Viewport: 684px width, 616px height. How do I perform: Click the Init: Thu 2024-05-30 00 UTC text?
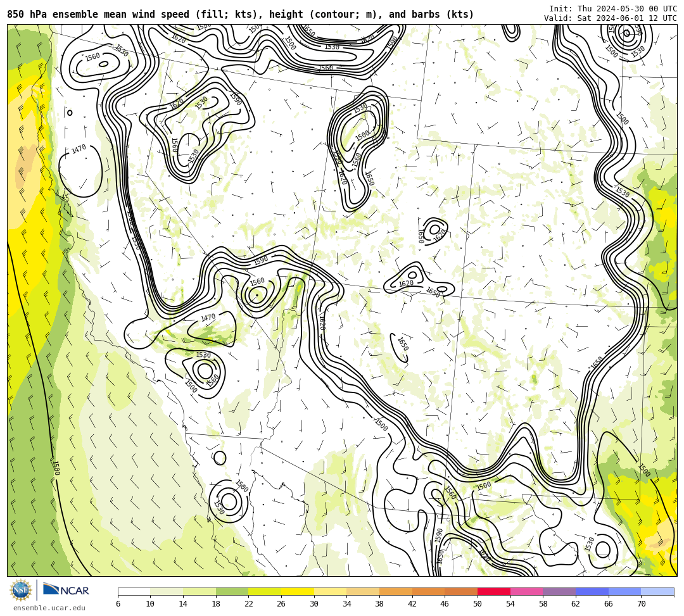pyautogui.click(x=613, y=9)
